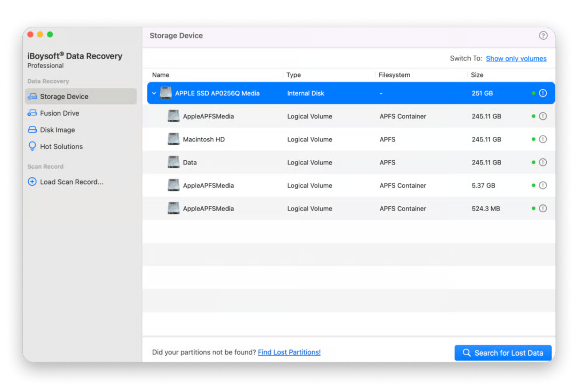This screenshot has height=392, width=578.
Task: Click the help question mark icon
Action: pos(543,36)
